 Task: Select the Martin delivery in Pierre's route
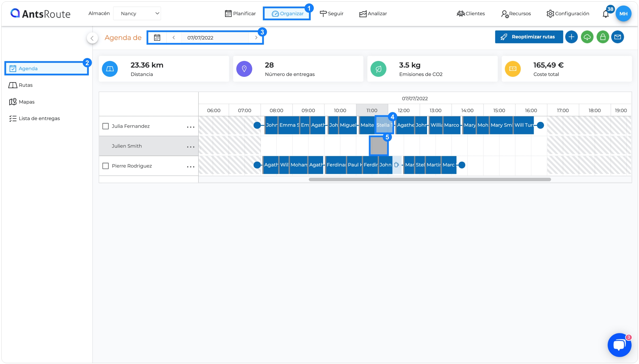coord(433,165)
